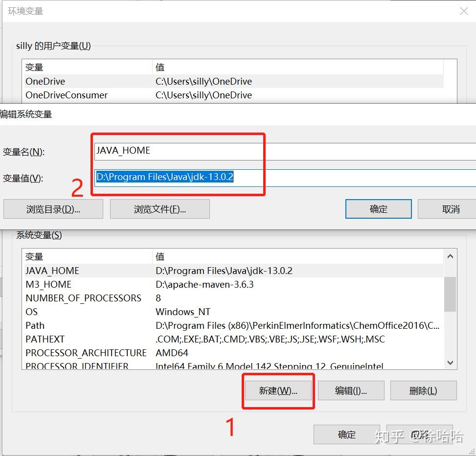Click the dialog close X icon
This screenshot has width=476, height=456.
[464, 11]
